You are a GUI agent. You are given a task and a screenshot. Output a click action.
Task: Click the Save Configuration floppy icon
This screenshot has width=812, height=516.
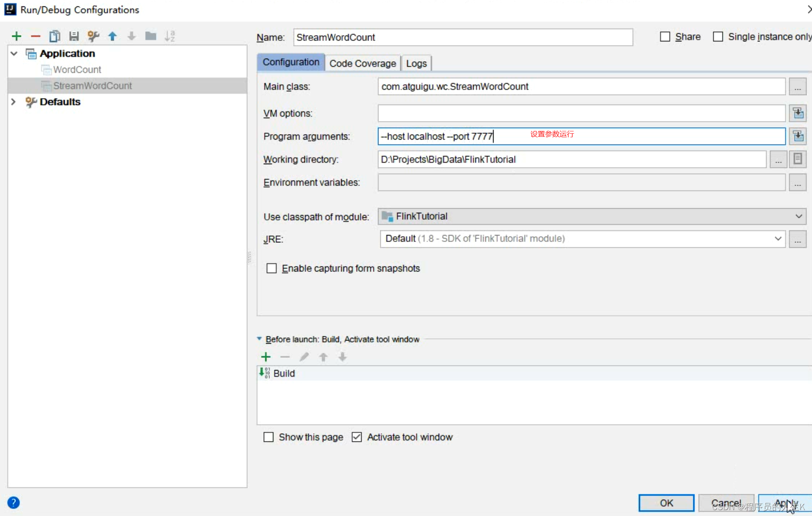click(74, 36)
